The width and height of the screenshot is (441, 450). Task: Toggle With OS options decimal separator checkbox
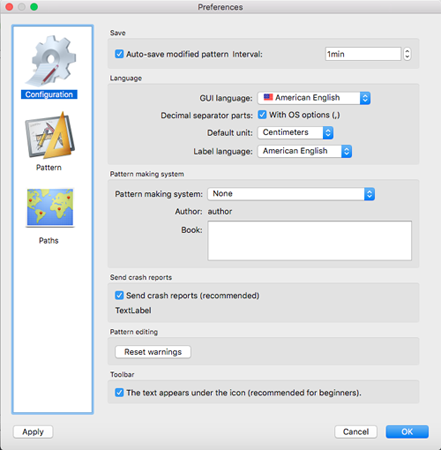262,115
